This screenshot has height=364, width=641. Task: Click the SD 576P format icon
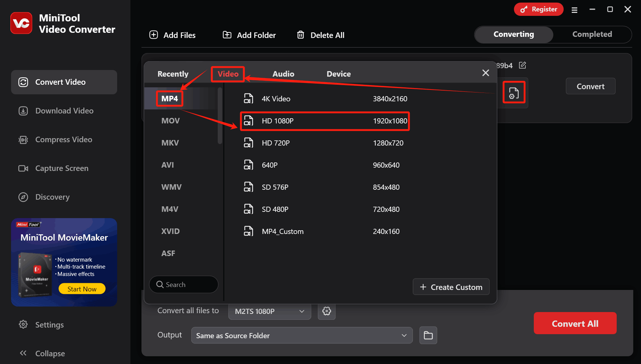coord(249,187)
